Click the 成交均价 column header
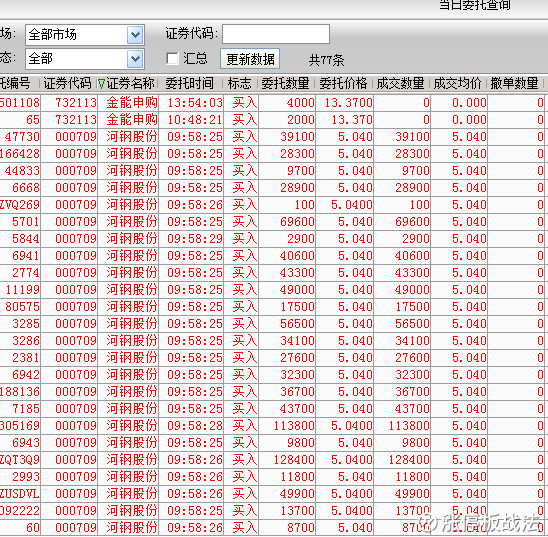This screenshot has height=537, width=548. coord(457,84)
